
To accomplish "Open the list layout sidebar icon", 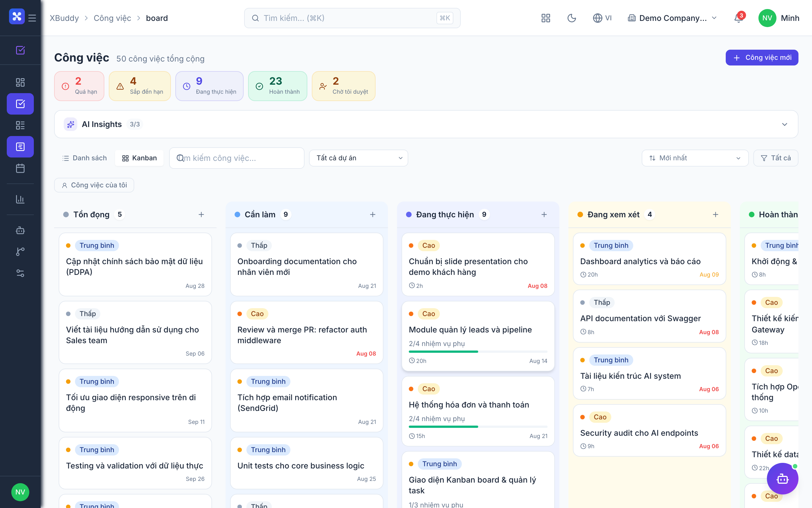I will coord(21,125).
